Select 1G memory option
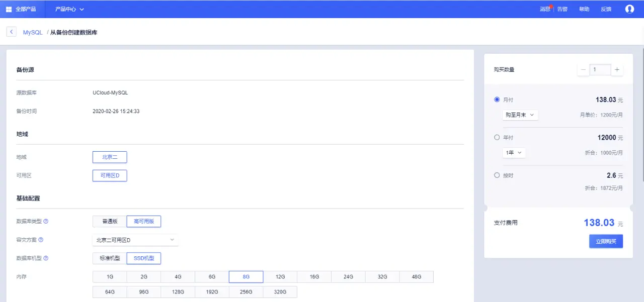The height and width of the screenshot is (302, 644). tap(110, 277)
